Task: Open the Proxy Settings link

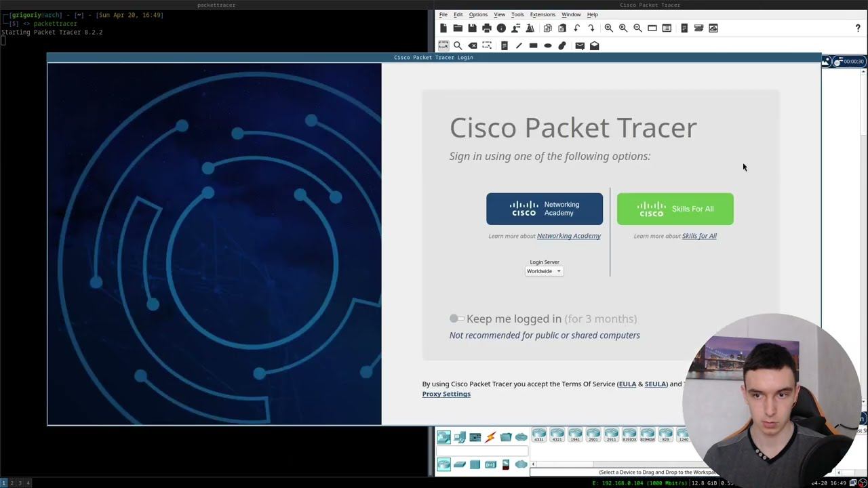Action: point(446,394)
